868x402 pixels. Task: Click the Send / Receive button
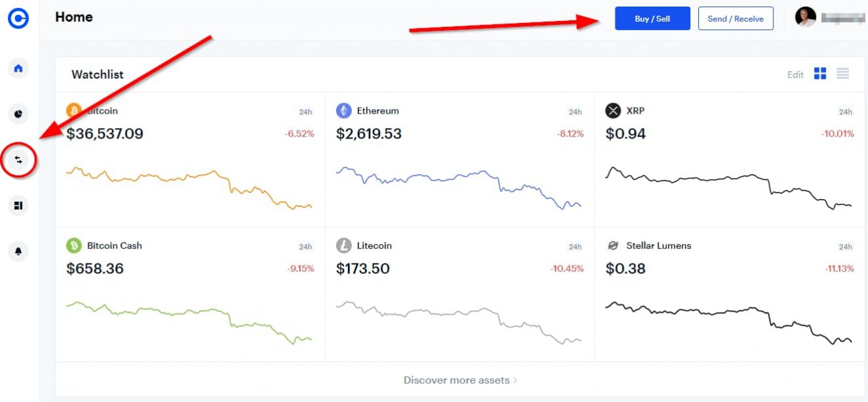pos(736,18)
